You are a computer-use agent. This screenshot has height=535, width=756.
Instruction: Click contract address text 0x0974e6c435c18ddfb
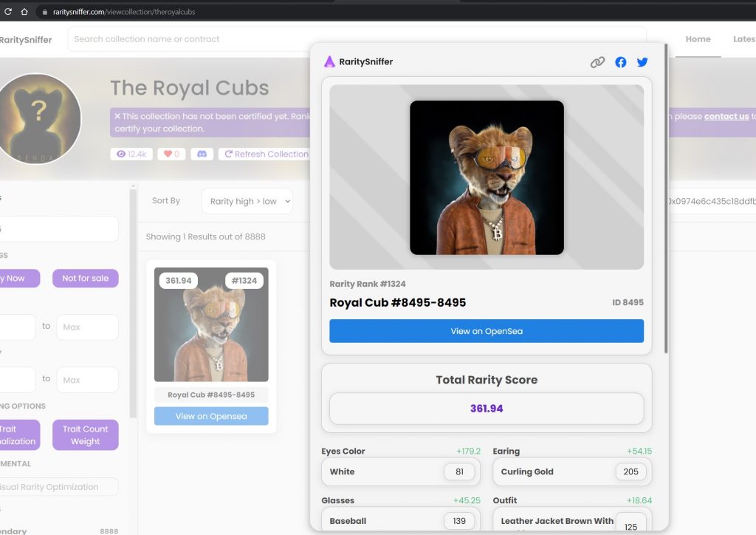(712, 201)
